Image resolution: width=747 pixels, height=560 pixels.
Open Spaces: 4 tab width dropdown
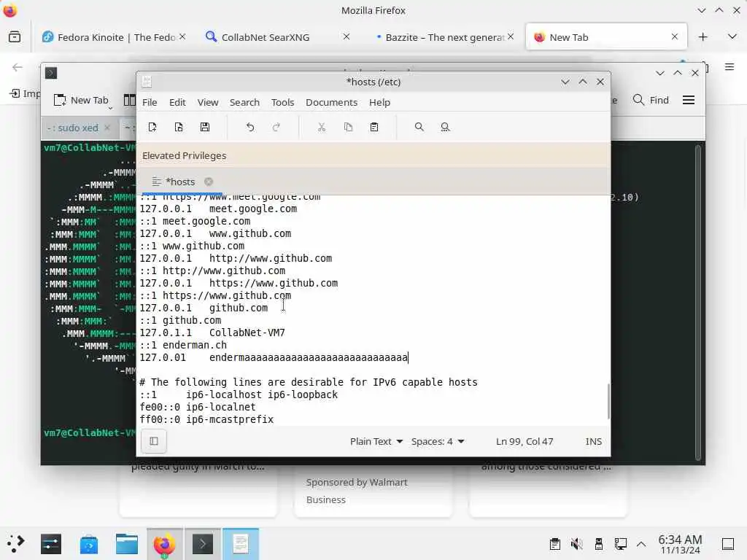tap(438, 441)
